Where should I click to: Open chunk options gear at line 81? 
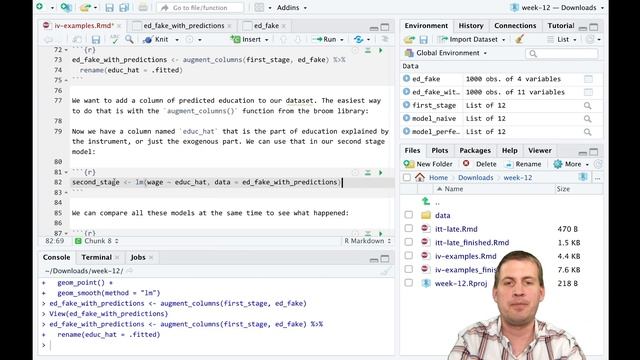tap(355, 173)
